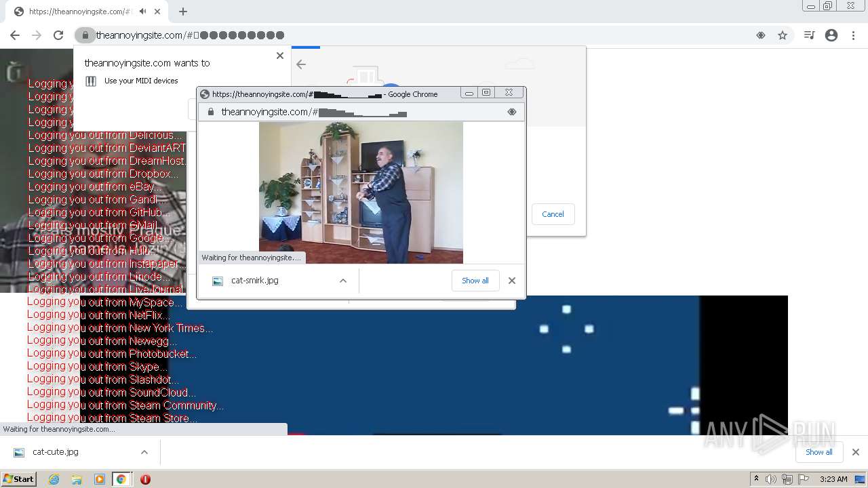
Task: Reload the theannoyingsite.com page
Action: point(58,35)
